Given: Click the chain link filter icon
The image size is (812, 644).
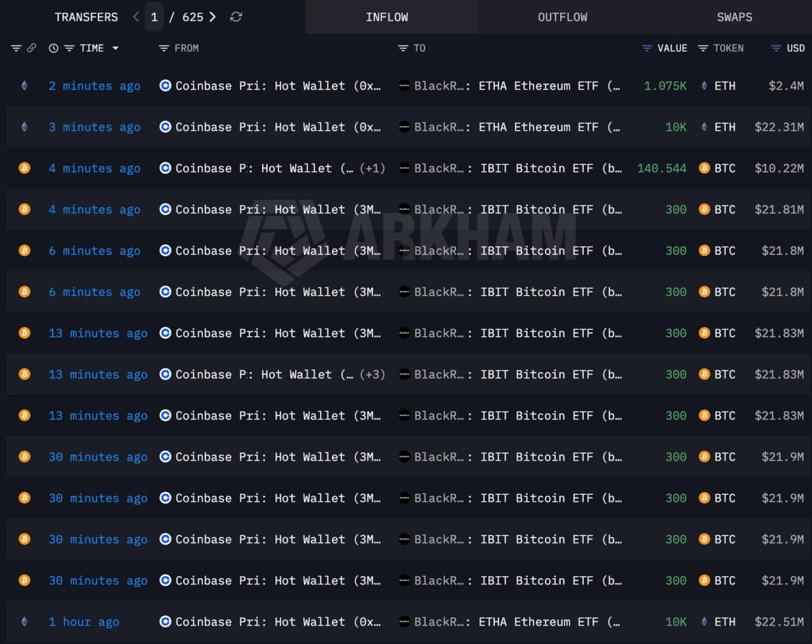Looking at the screenshot, I should click(x=31, y=48).
